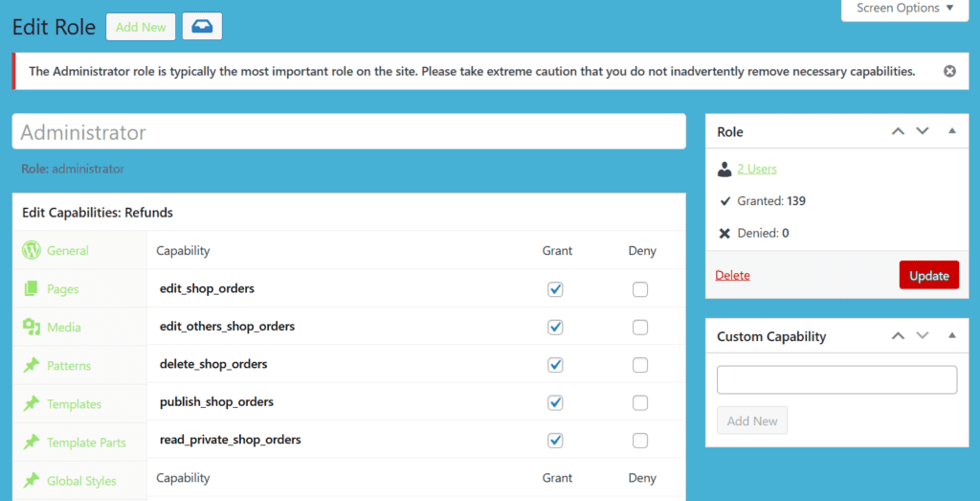Open General capabilities tab with WordPress icon
Viewport: 980px width, 501px height.
(x=32, y=250)
